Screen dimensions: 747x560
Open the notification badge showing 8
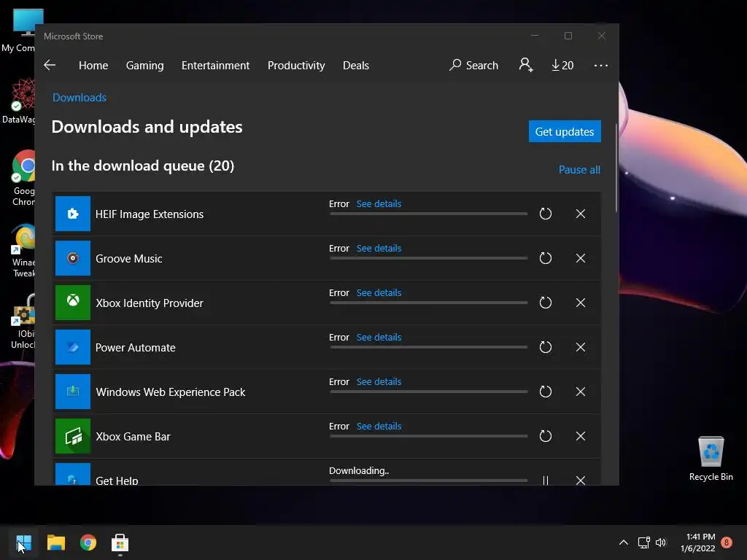tap(727, 542)
